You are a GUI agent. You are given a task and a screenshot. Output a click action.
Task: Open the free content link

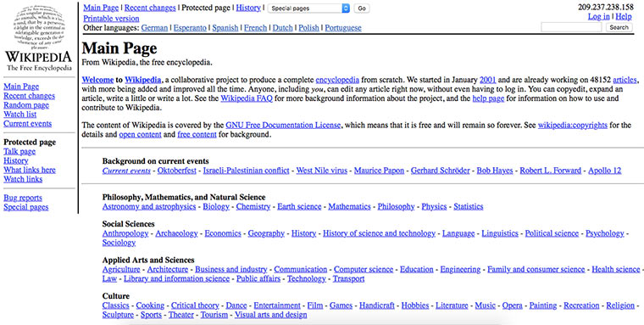point(197,135)
